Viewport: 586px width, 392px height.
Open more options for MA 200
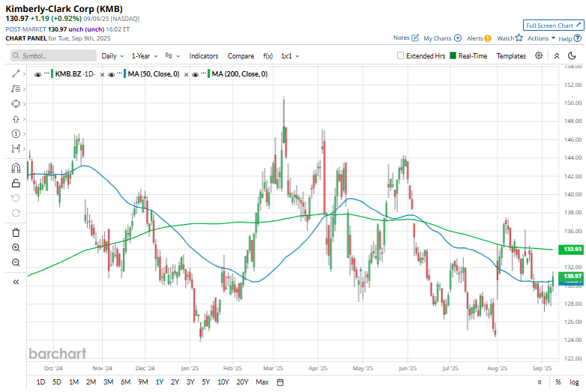point(203,73)
